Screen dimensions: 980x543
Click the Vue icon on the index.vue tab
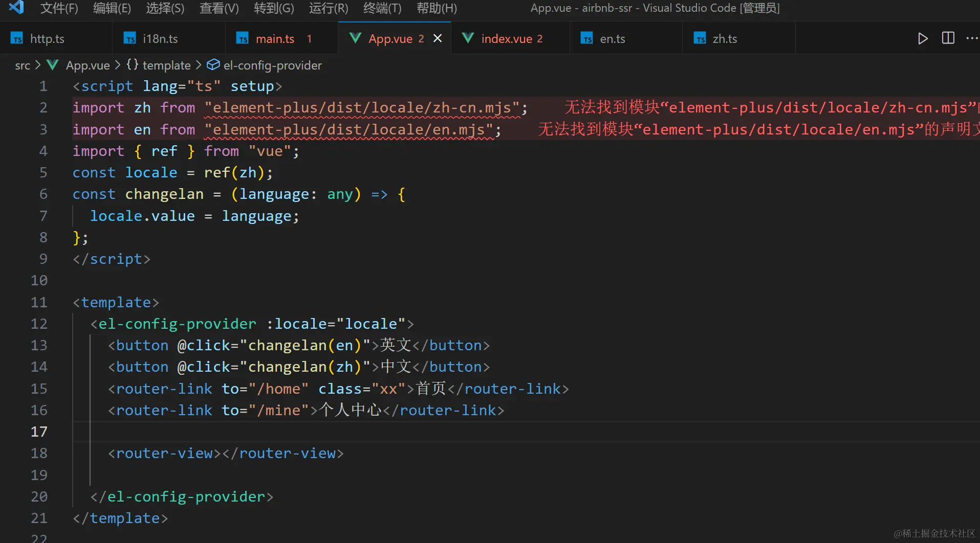click(x=468, y=38)
